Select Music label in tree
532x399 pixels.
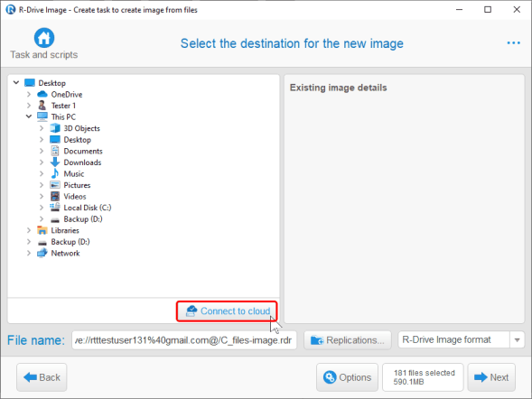click(74, 173)
